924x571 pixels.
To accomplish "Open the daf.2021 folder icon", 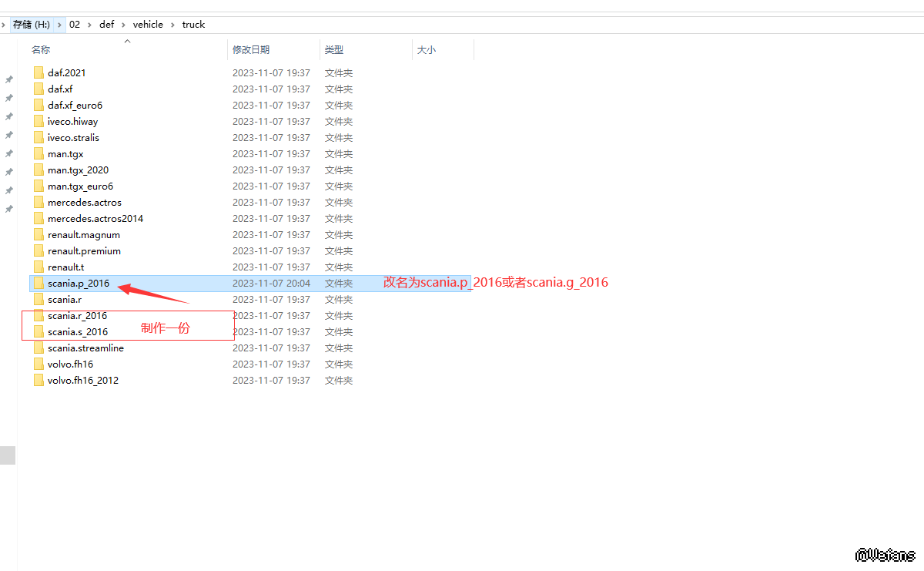I will pyautogui.click(x=38, y=72).
